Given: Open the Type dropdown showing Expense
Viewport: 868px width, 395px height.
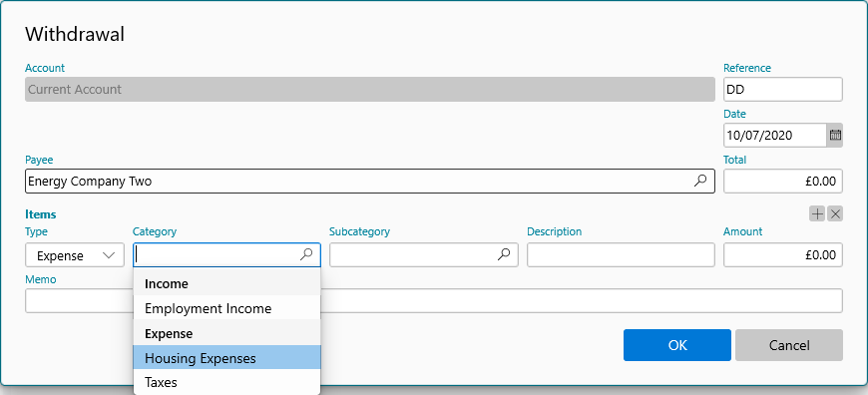Looking at the screenshot, I should pos(75,255).
